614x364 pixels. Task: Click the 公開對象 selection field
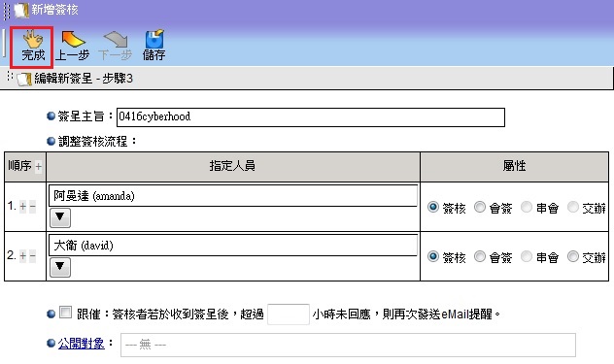(348, 345)
